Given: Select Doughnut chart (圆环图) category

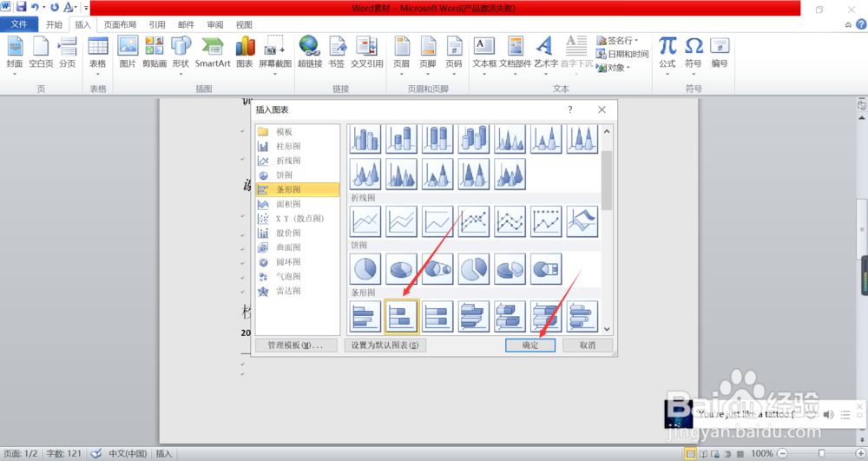Looking at the screenshot, I should pos(297,262).
